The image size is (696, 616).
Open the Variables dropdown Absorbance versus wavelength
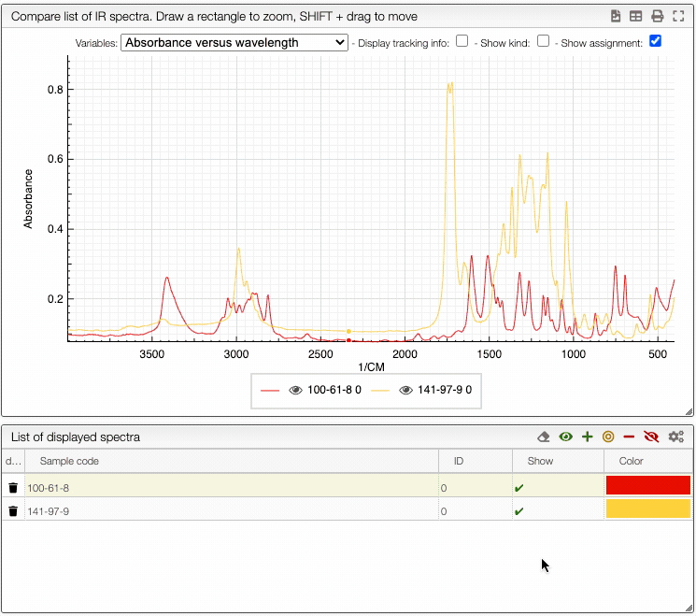coord(234,43)
